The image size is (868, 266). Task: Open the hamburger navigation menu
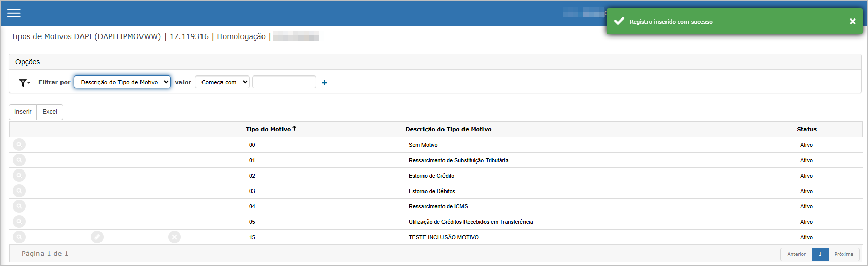[14, 13]
